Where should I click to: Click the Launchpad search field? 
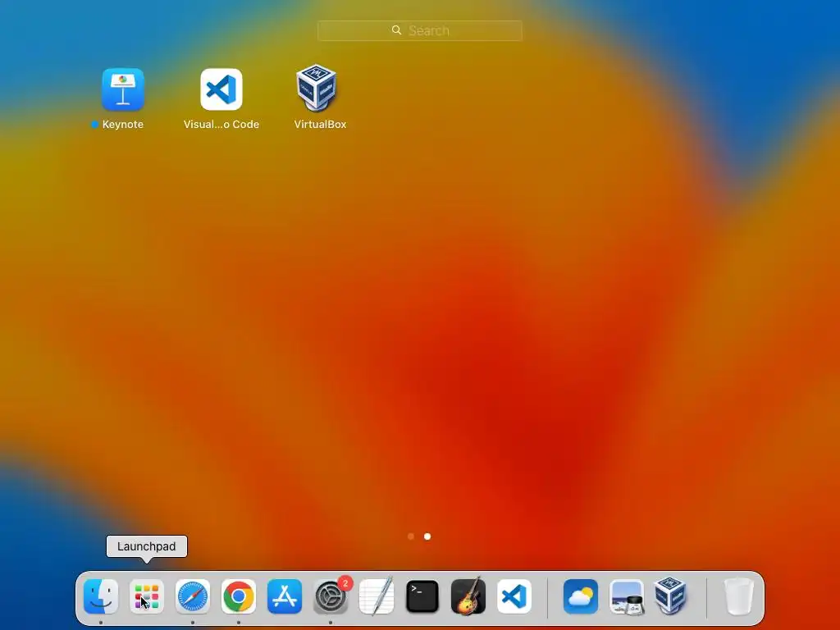click(419, 30)
